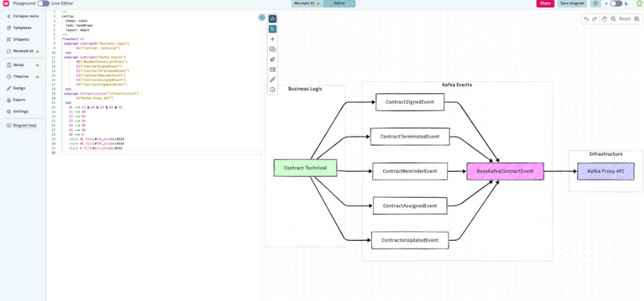Collapse the left sidebar menu
The height and width of the screenshot is (301, 644).
tap(22, 16)
